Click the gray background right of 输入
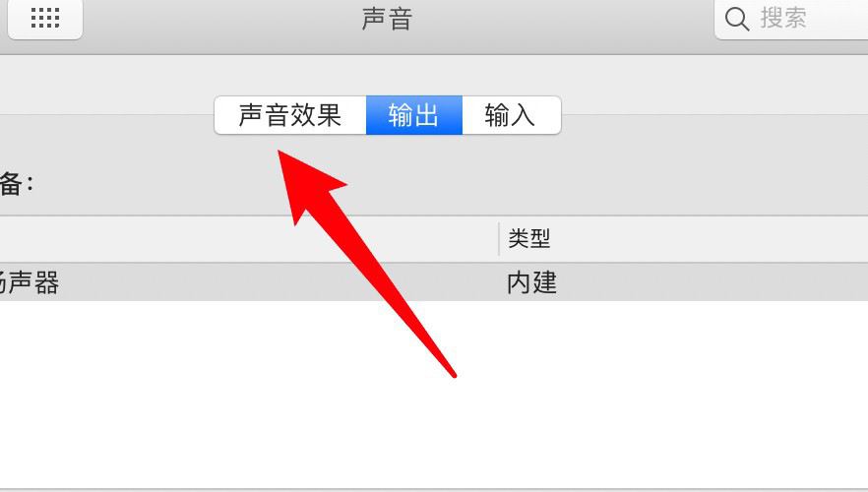868x492 pixels. click(714, 115)
